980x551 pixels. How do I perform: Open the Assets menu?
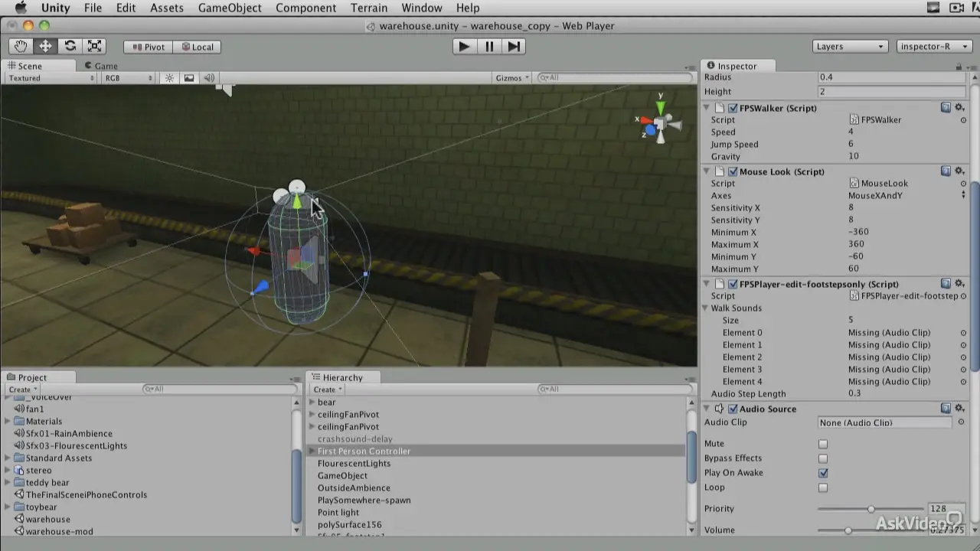[x=166, y=8]
